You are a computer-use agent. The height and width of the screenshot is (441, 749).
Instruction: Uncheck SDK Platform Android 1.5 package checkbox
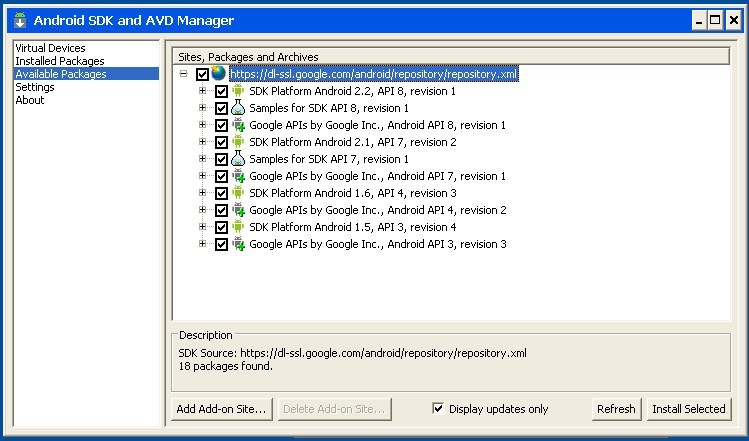(x=221, y=227)
